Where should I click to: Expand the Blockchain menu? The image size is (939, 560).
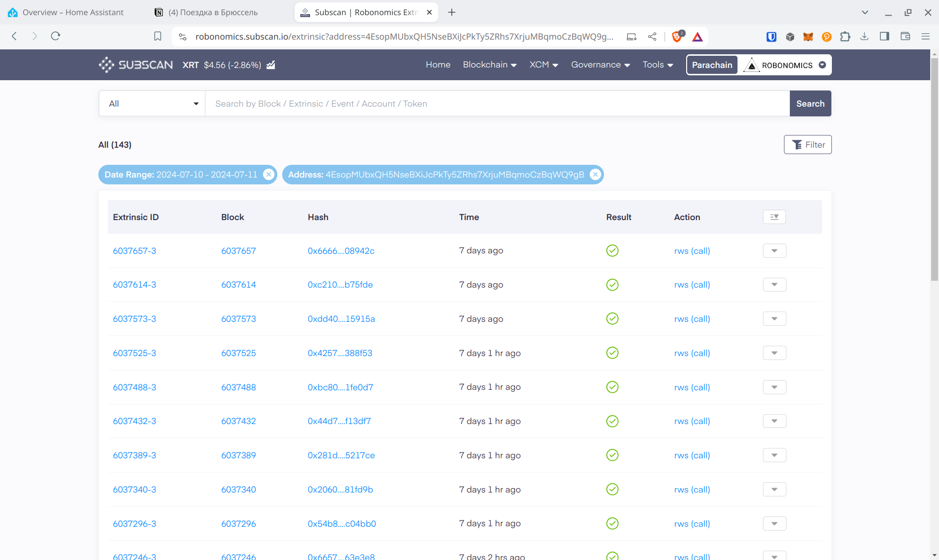coord(490,65)
